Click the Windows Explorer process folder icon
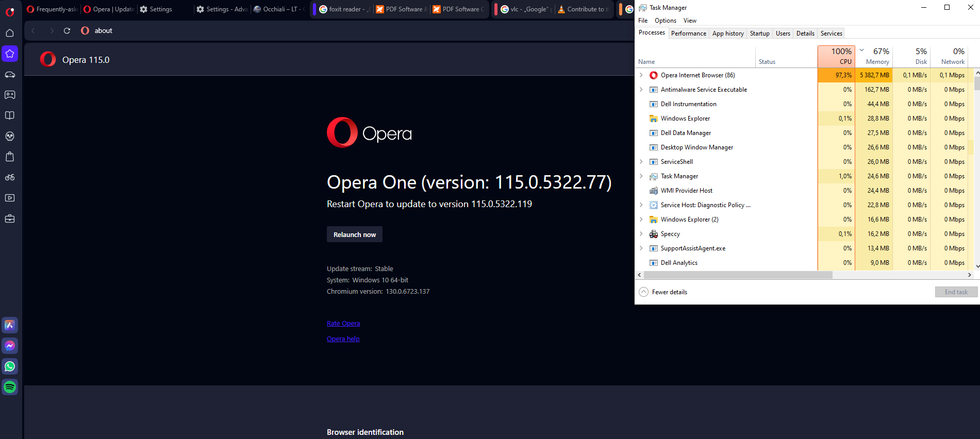 (x=654, y=119)
